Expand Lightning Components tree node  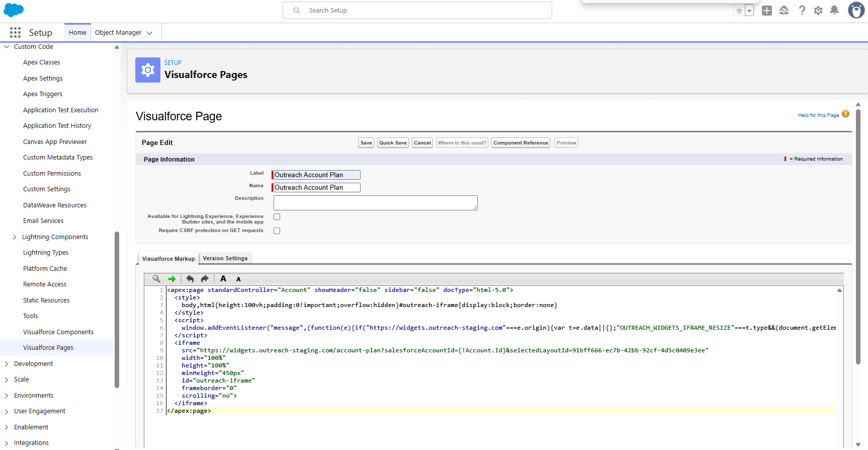pos(15,237)
